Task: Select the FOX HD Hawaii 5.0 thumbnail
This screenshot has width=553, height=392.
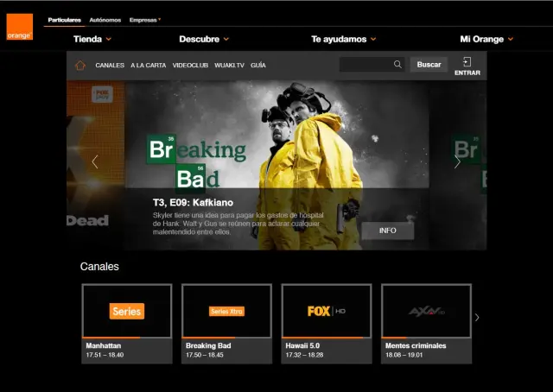Action: click(x=327, y=311)
